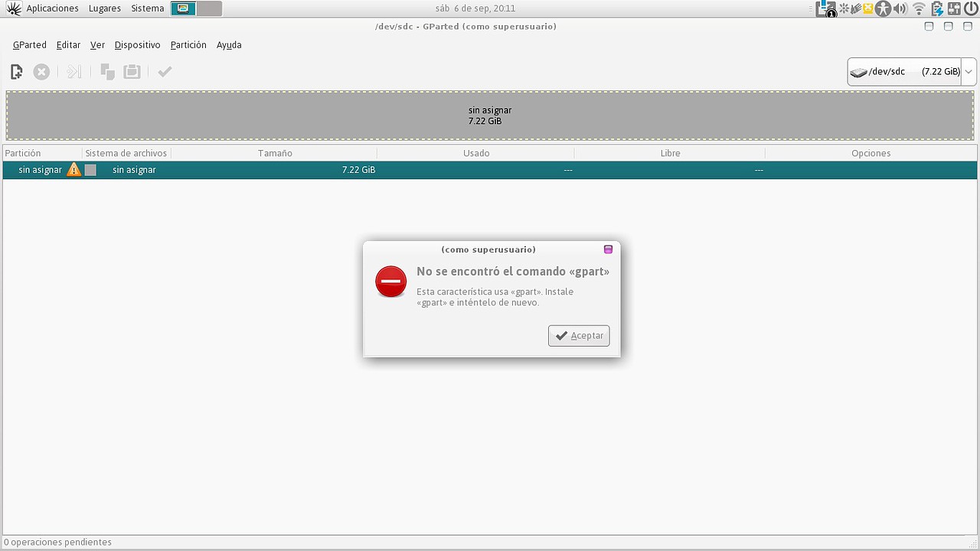Click the Libre column header

(670, 153)
